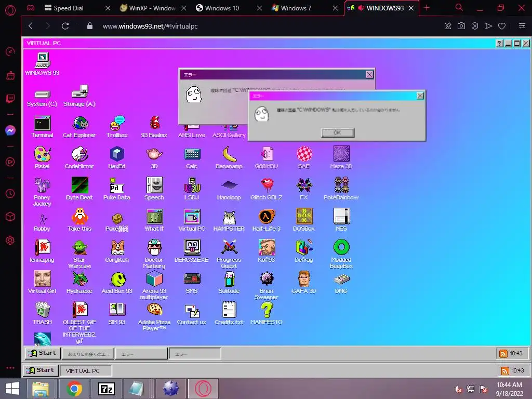
Task: Open File Explorer from Windows taskbar
Action: [41, 389]
